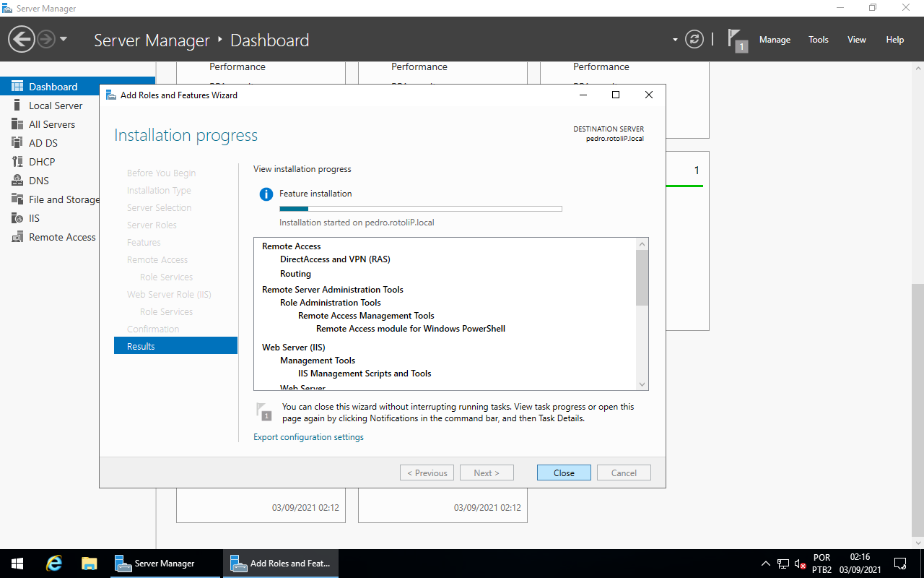Select Local Server in the sidebar
The height and width of the screenshot is (578, 924).
point(56,105)
